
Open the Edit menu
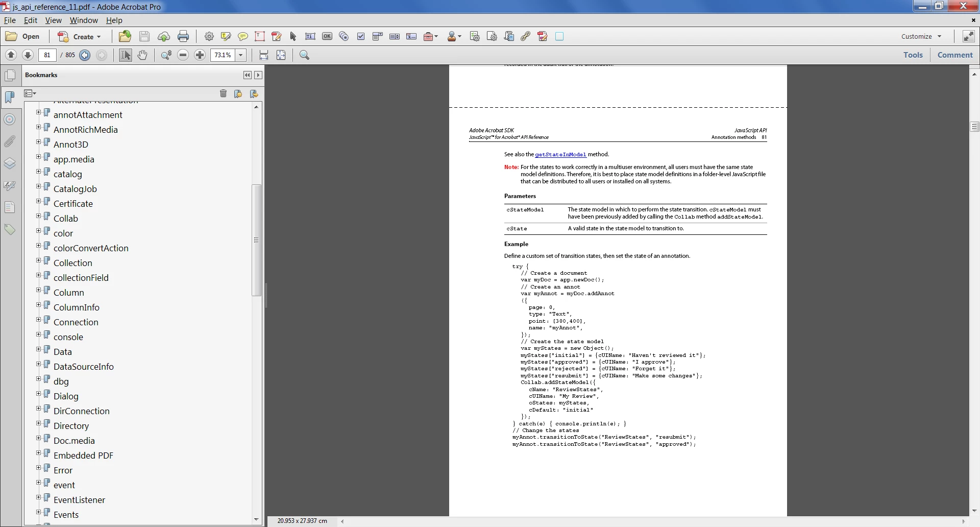(31, 20)
